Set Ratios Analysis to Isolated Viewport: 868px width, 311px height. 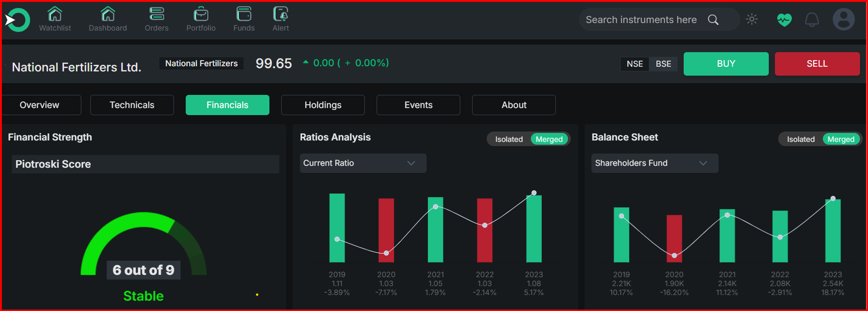point(509,139)
